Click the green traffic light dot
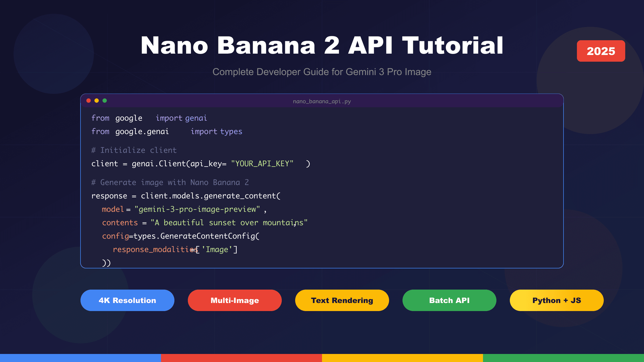 pyautogui.click(x=104, y=100)
